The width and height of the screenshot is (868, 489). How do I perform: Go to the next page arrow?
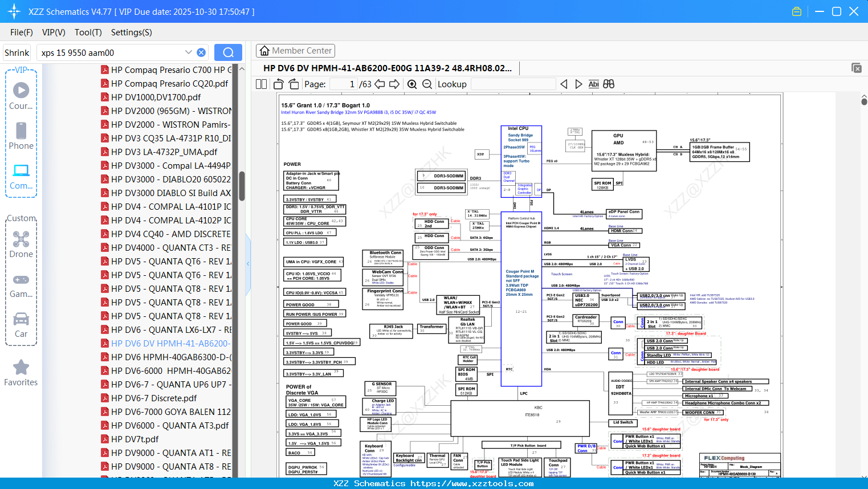coord(394,84)
